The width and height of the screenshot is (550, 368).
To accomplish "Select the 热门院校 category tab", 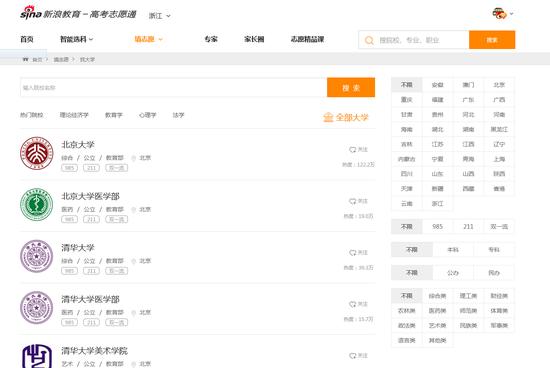I will (x=32, y=115).
